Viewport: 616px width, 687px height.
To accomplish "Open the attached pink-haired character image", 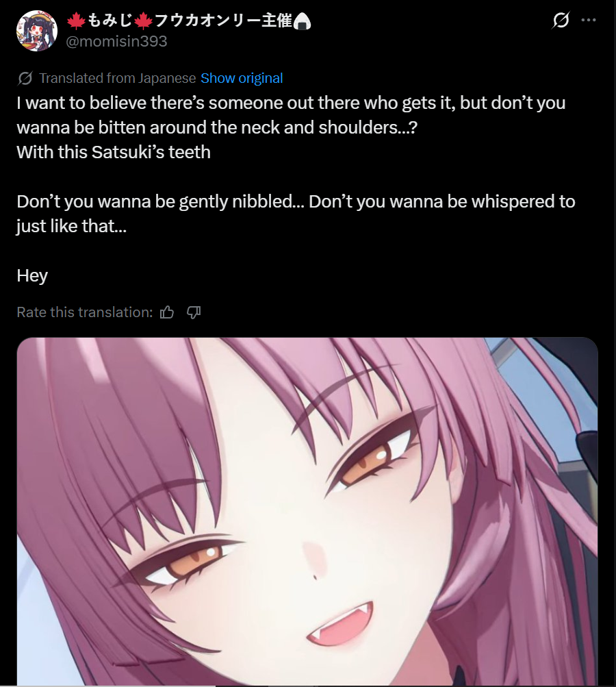I will point(307,511).
